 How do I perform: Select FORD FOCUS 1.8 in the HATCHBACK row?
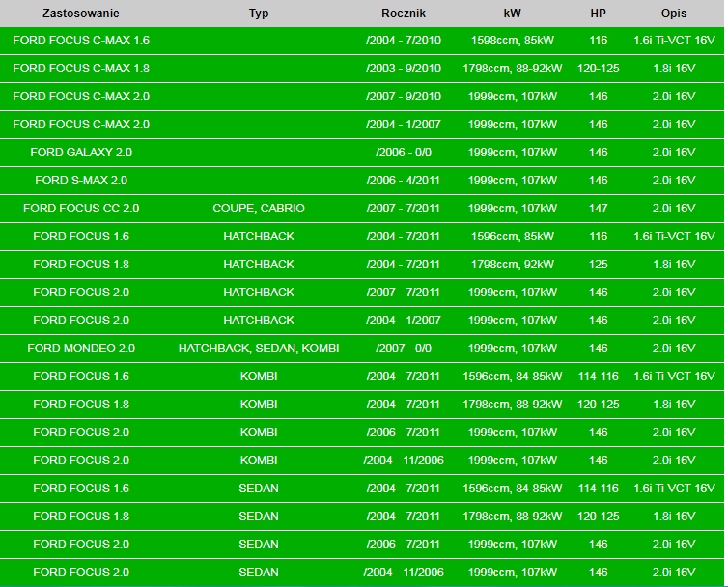(81, 265)
